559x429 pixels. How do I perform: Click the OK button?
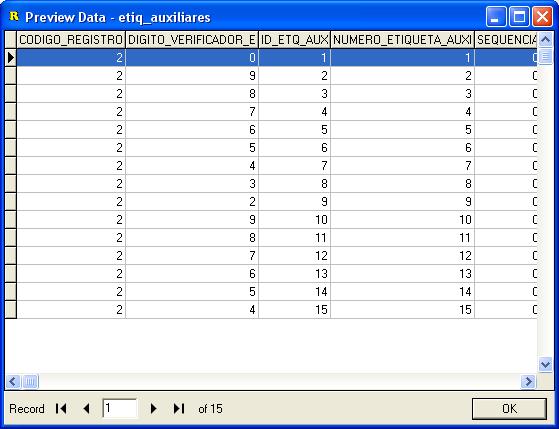pos(509,409)
